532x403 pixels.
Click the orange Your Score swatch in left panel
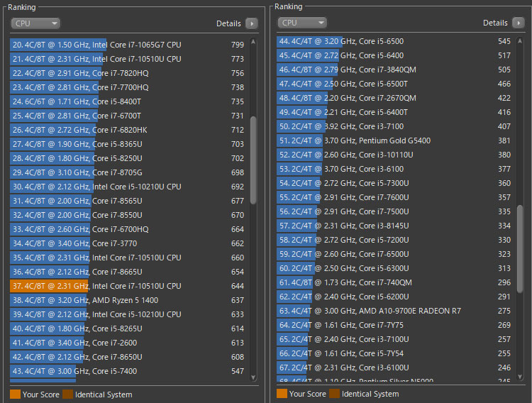16,394
